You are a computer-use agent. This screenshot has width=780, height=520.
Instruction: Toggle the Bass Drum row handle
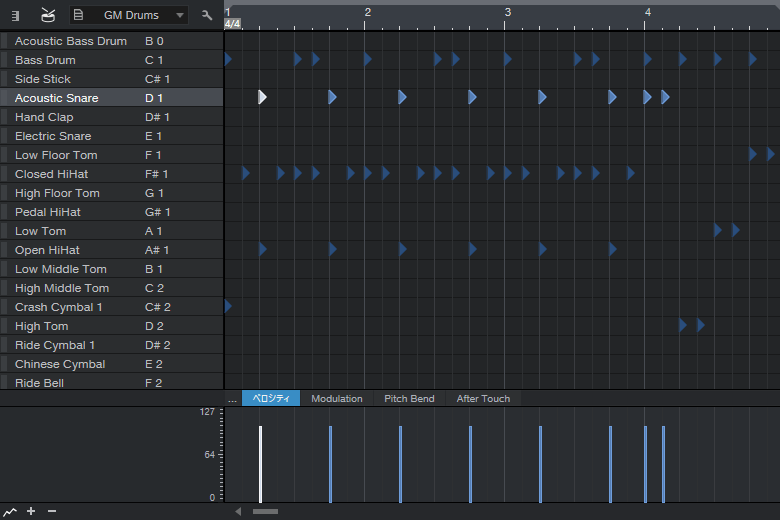[x=4, y=60]
